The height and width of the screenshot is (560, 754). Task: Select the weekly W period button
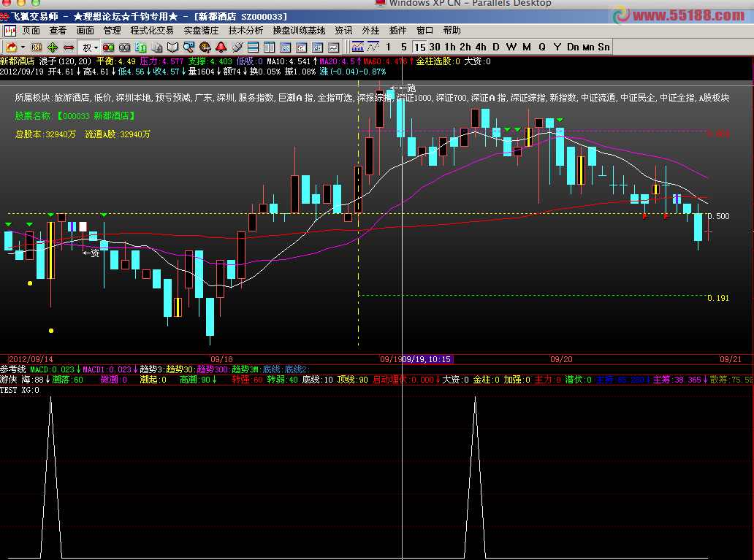click(511, 47)
